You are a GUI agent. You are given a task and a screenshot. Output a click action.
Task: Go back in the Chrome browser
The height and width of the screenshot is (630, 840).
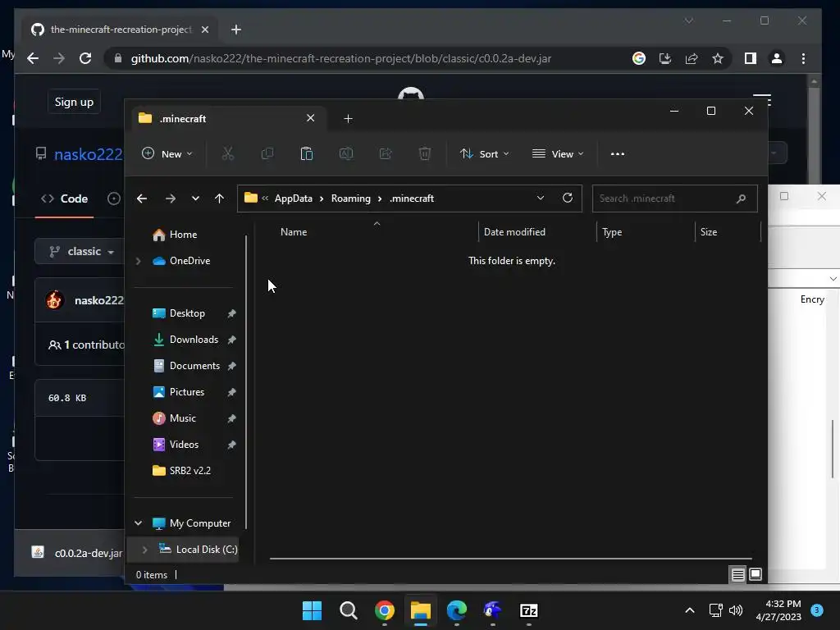33,58
